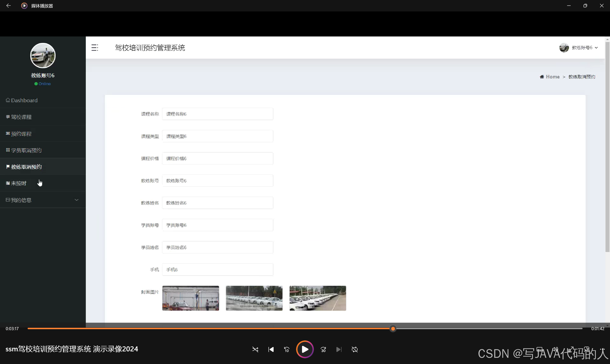Click media player back arrow
This screenshot has height=364, width=610.
8,6
